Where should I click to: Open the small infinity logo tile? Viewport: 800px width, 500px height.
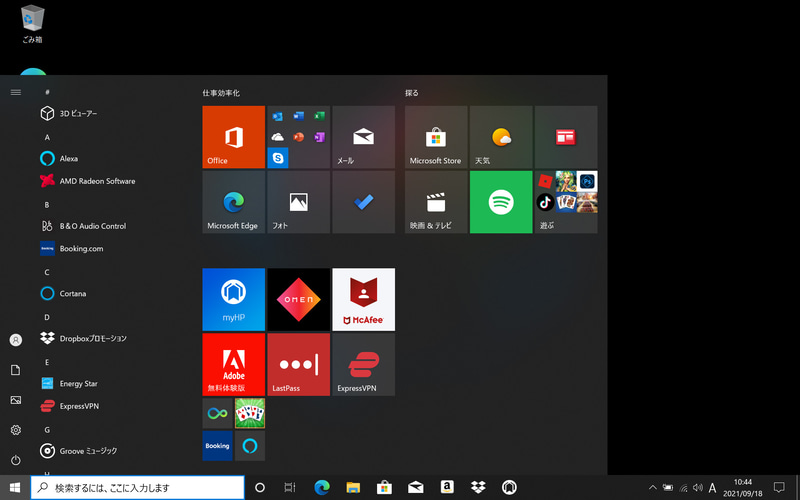[217, 413]
